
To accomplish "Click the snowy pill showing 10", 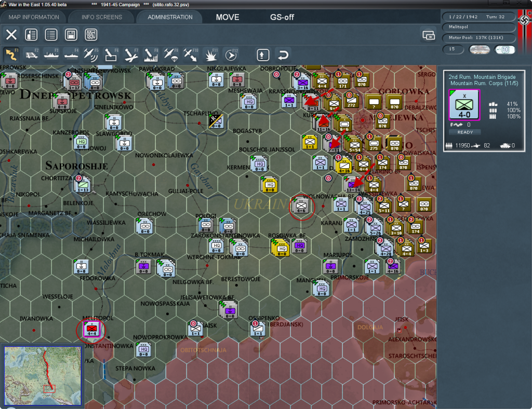I will (x=504, y=49).
